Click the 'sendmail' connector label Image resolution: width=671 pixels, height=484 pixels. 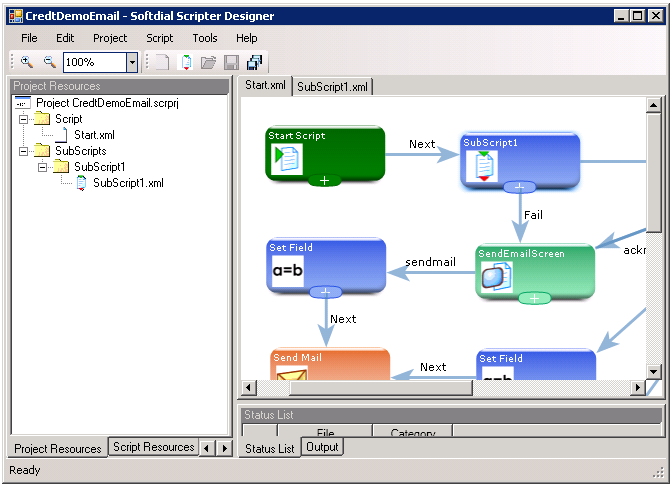(x=431, y=262)
